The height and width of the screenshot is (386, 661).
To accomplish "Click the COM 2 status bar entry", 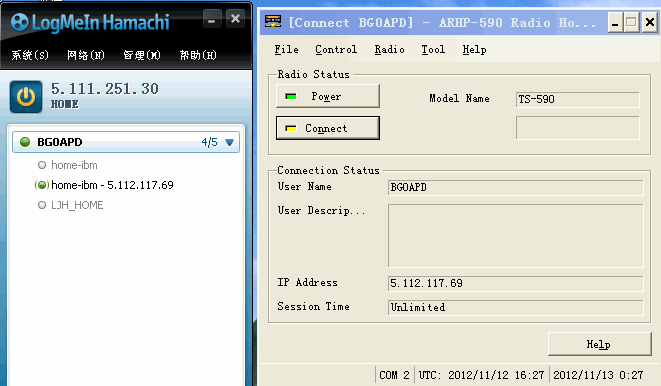I will 394,375.
